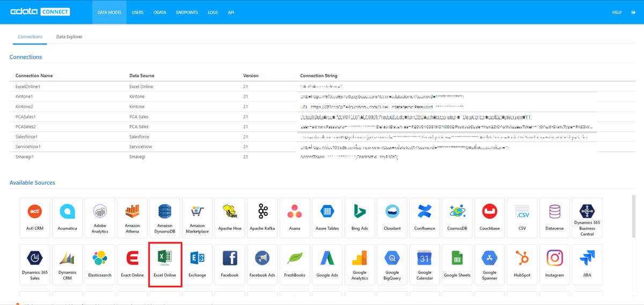Select the CosmosDB tile
The image size is (644, 305).
pyautogui.click(x=457, y=217)
